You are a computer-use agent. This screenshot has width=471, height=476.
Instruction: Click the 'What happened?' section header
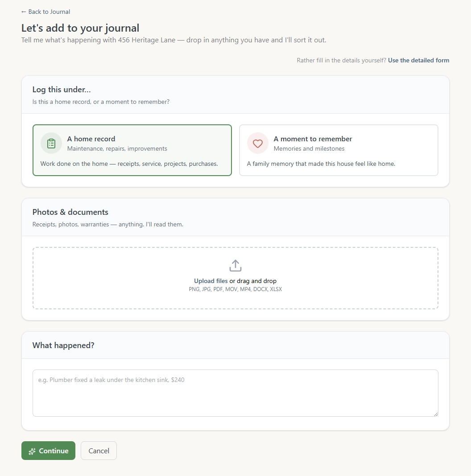pos(63,345)
